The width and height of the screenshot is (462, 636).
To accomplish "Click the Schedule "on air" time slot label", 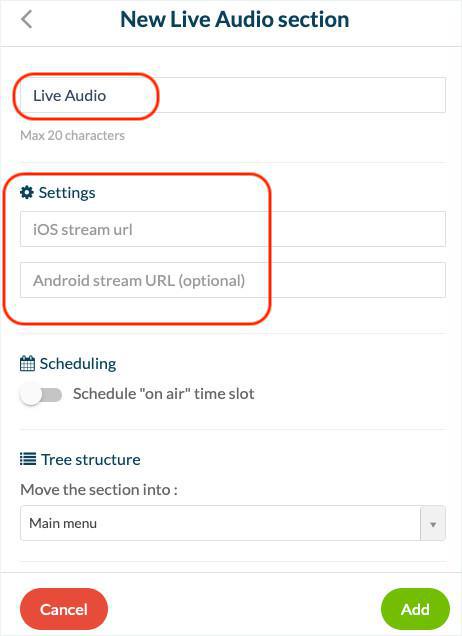I will coord(163,394).
